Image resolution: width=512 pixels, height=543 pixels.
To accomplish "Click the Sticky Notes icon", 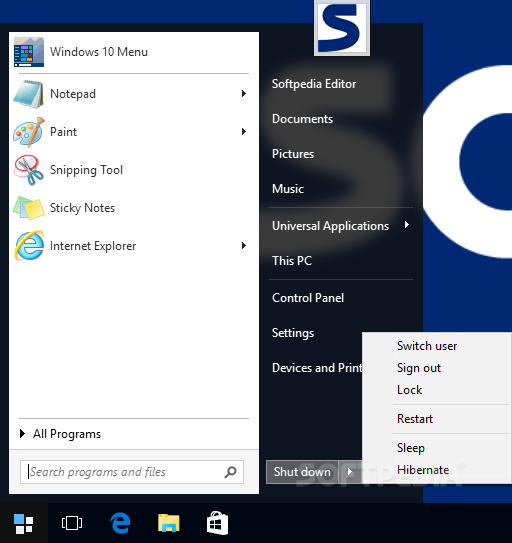I will click(x=29, y=208).
